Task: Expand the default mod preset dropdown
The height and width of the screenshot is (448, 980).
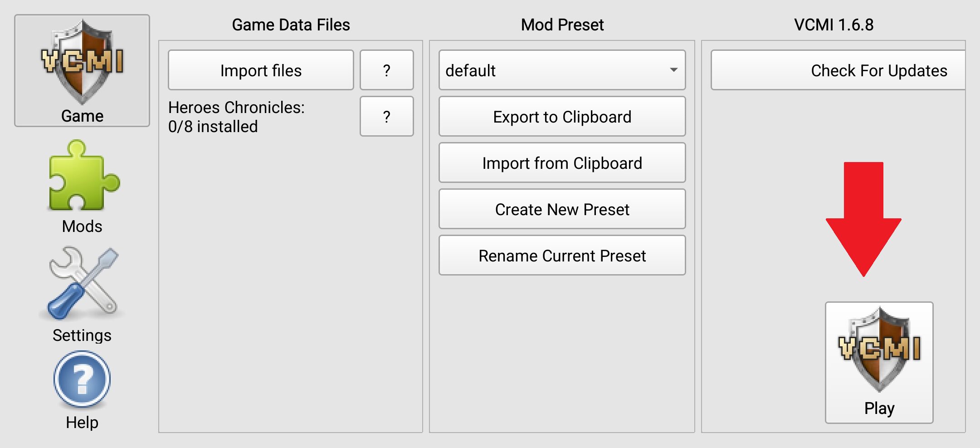Action: [562, 70]
